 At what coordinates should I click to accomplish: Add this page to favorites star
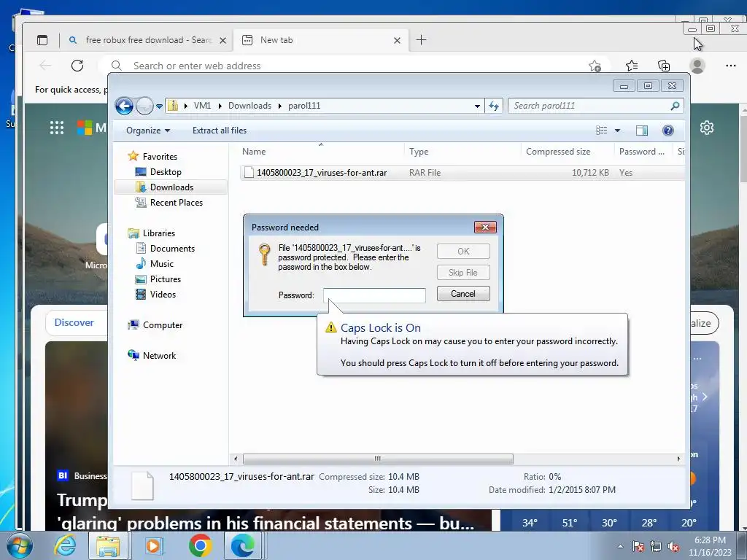[595, 66]
